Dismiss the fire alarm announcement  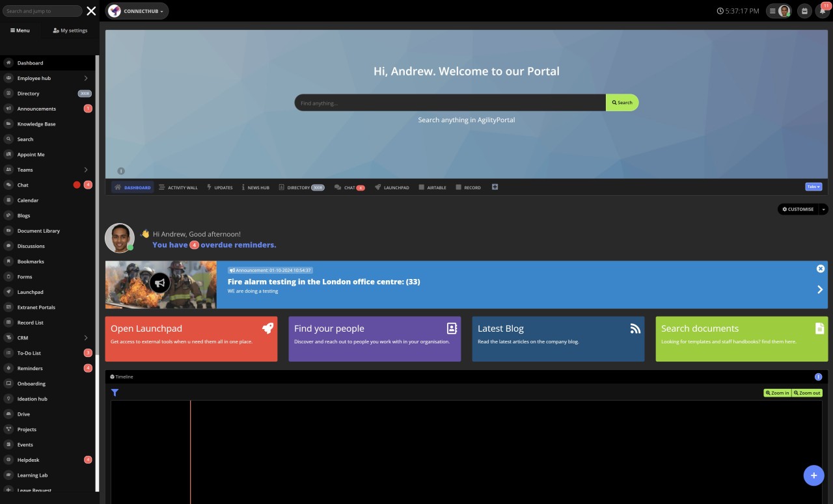click(x=821, y=268)
